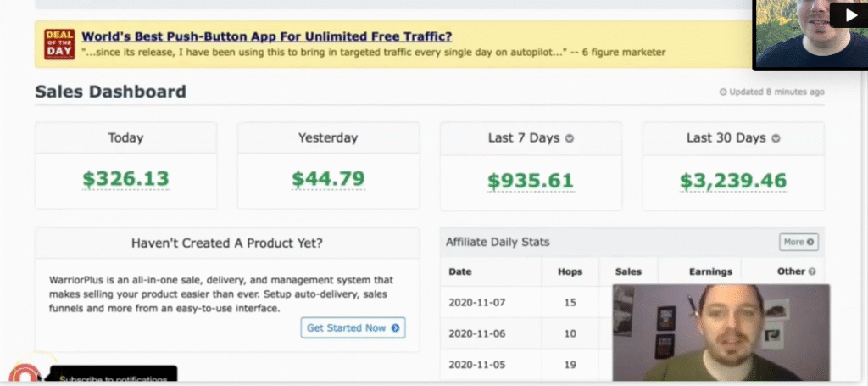Select the $3,239.46 thirty-day earnings figure
The image size is (868, 386).
pyautogui.click(x=732, y=180)
